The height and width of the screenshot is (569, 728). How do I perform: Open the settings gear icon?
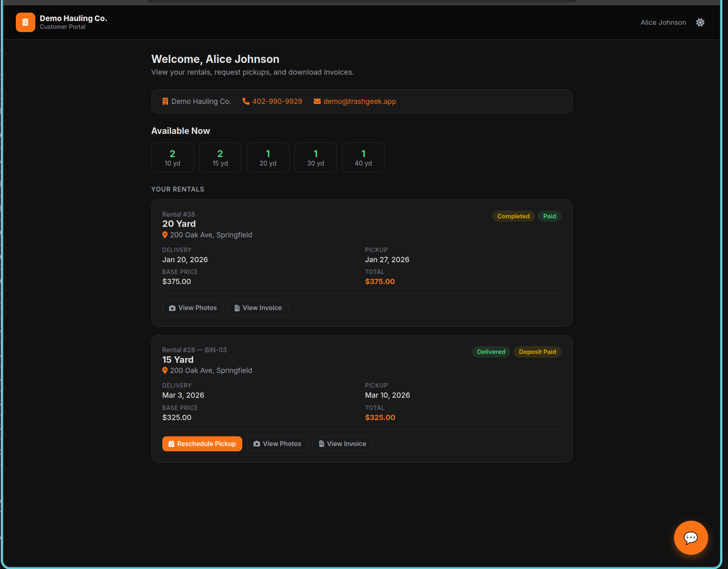pyautogui.click(x=700, y=22)
